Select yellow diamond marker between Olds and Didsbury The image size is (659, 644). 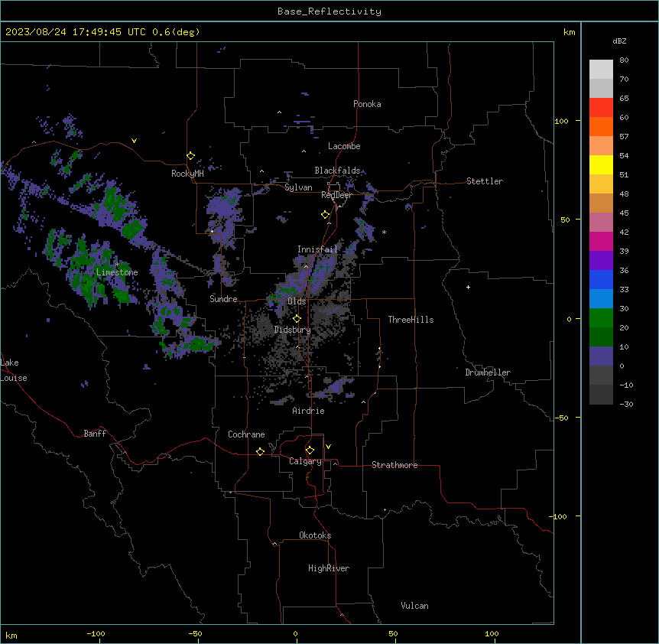pos(297,319)
